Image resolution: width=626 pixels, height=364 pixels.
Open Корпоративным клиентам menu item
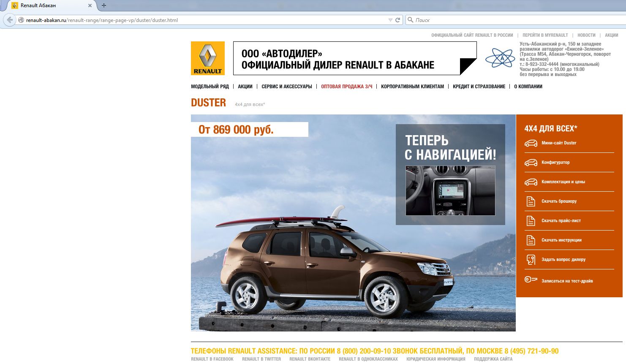coord(413,87)
